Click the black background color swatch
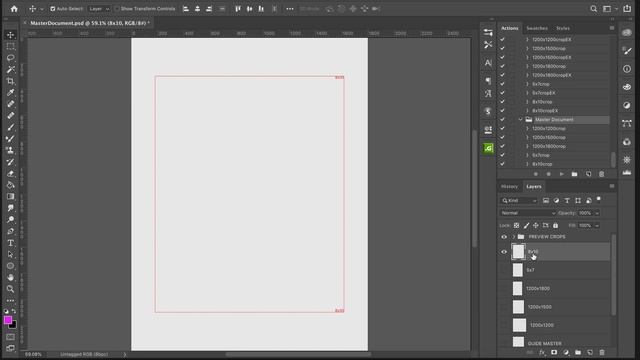 [14, 326]
